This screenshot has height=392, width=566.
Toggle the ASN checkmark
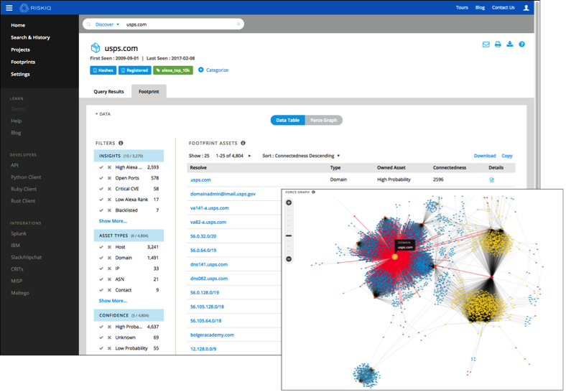coord(101,279)
